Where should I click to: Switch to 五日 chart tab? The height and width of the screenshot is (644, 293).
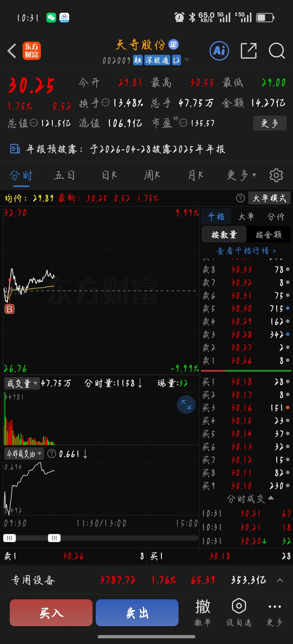[64, 175]
